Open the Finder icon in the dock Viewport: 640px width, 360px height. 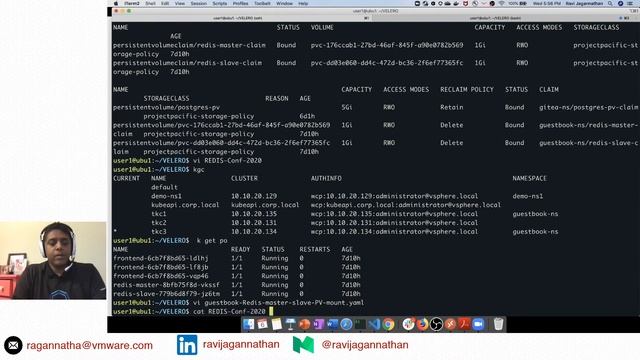tap(248, 324)
